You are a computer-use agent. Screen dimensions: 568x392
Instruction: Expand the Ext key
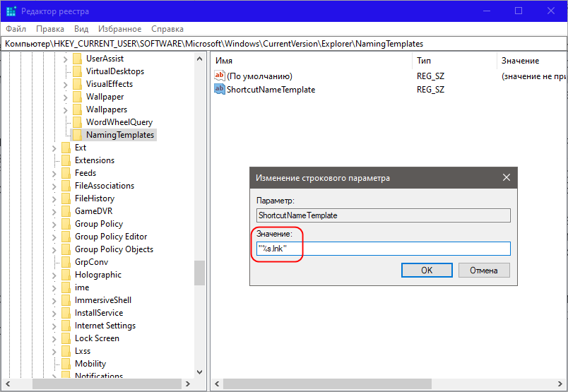click(54, 148)
